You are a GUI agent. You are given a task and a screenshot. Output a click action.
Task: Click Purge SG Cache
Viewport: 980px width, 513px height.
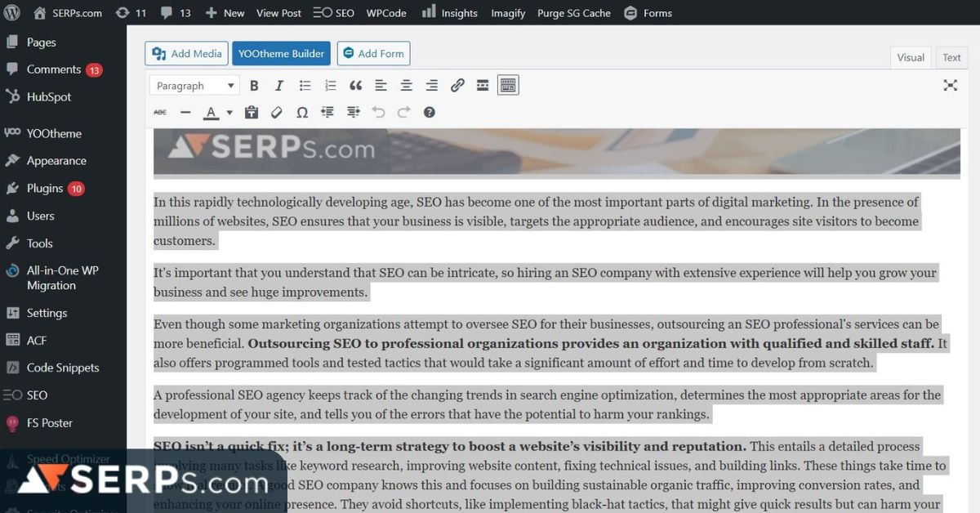pyautogui.click(x=573, y=12)
